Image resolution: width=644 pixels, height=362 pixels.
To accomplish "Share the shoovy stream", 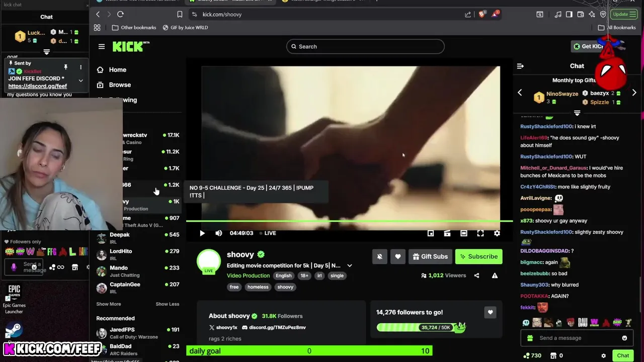I will click(476, 276).
